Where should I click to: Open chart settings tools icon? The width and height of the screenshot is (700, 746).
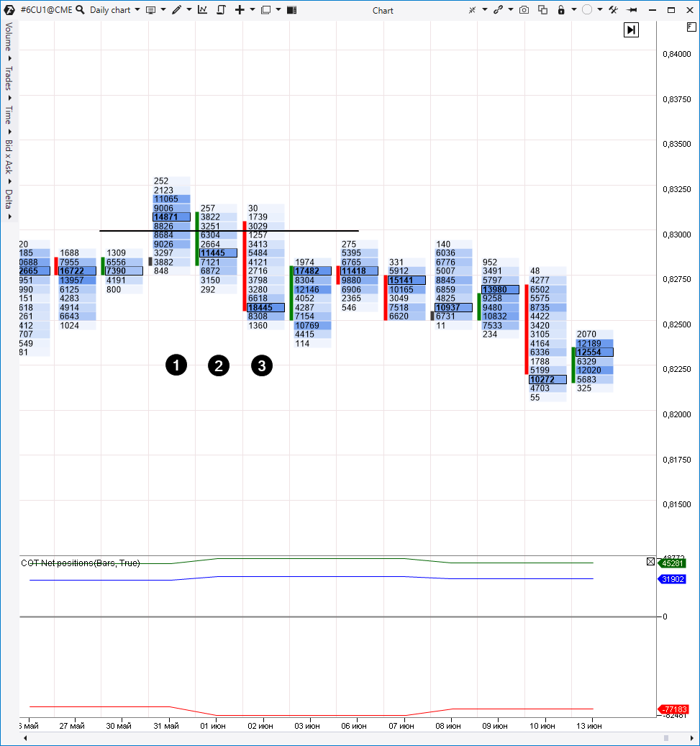[x=613, y=10]
